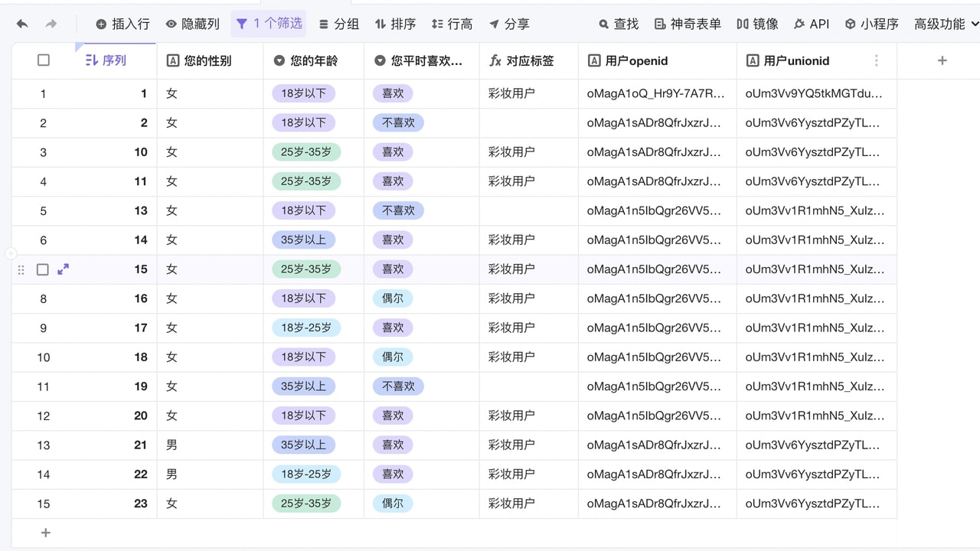
Task: Toggle 隐藏列 to hide columns
Action: [192, 24]
